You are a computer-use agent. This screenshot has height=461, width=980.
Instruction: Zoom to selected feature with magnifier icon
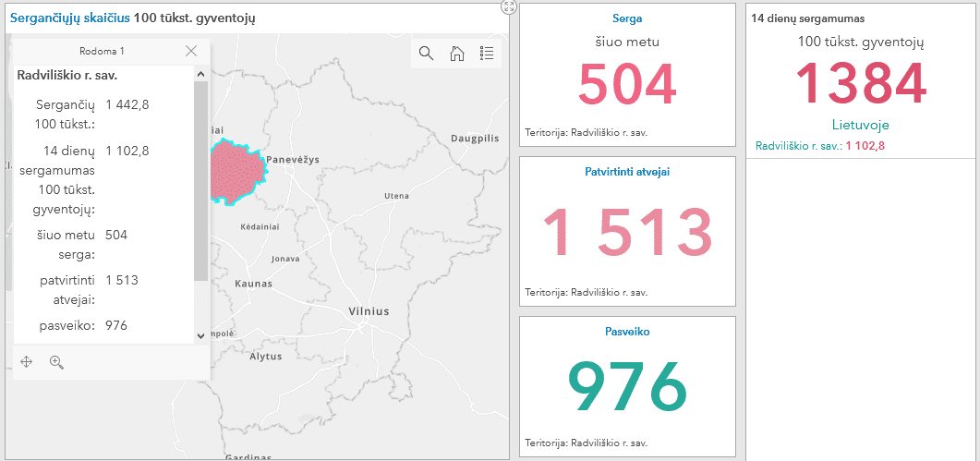[x=57, y=362]
